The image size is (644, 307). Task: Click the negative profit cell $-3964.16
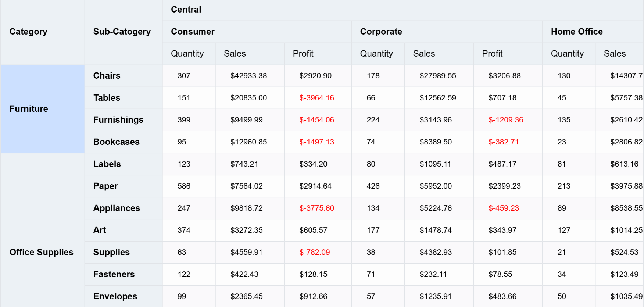(x=316, y=98)
